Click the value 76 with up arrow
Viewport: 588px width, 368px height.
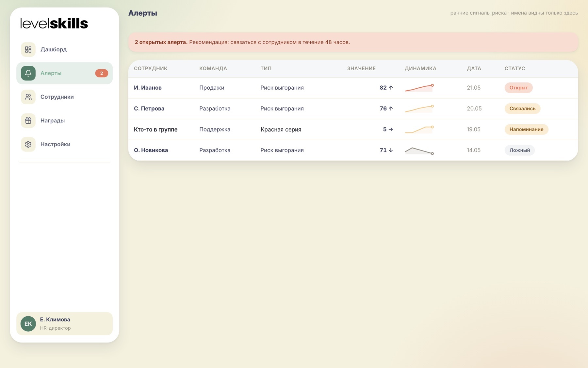386,109
